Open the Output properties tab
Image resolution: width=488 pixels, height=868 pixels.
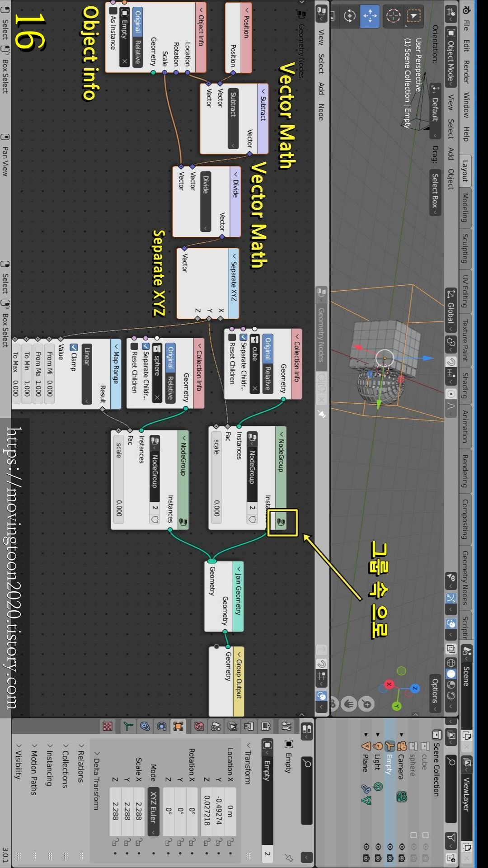[x=249, y=726]
